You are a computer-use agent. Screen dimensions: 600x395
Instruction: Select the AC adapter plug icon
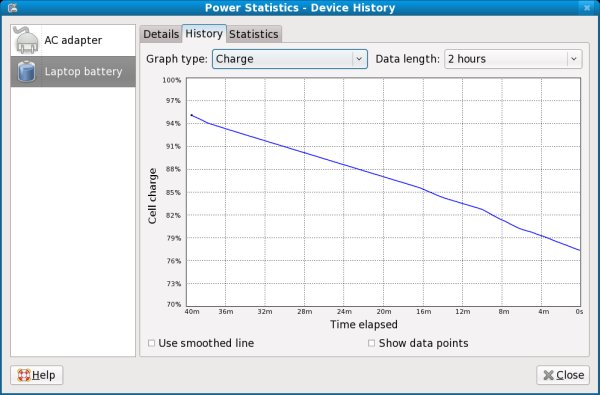click(x=26, y=40)
